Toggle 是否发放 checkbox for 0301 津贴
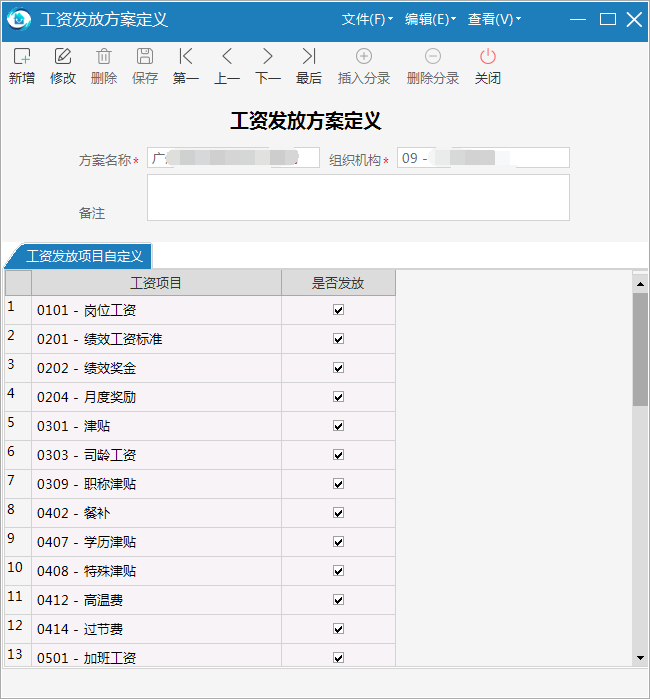 click(x=338, y=426)
